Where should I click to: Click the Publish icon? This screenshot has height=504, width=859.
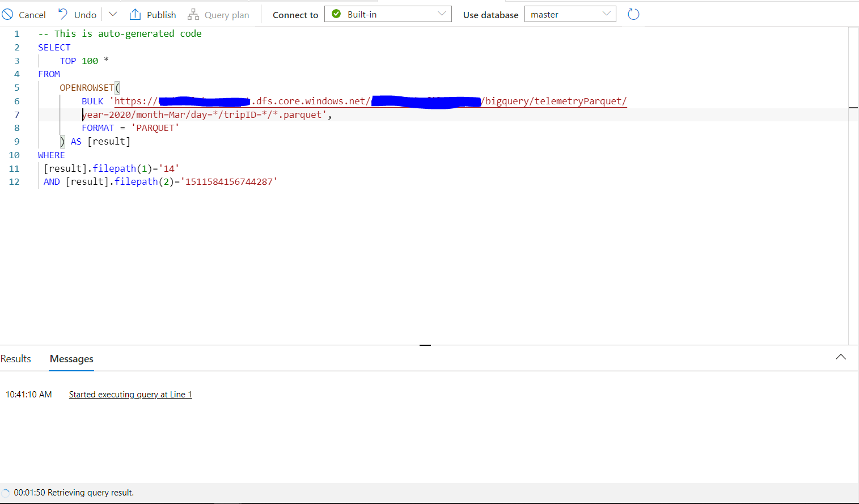tap(134, 14)
